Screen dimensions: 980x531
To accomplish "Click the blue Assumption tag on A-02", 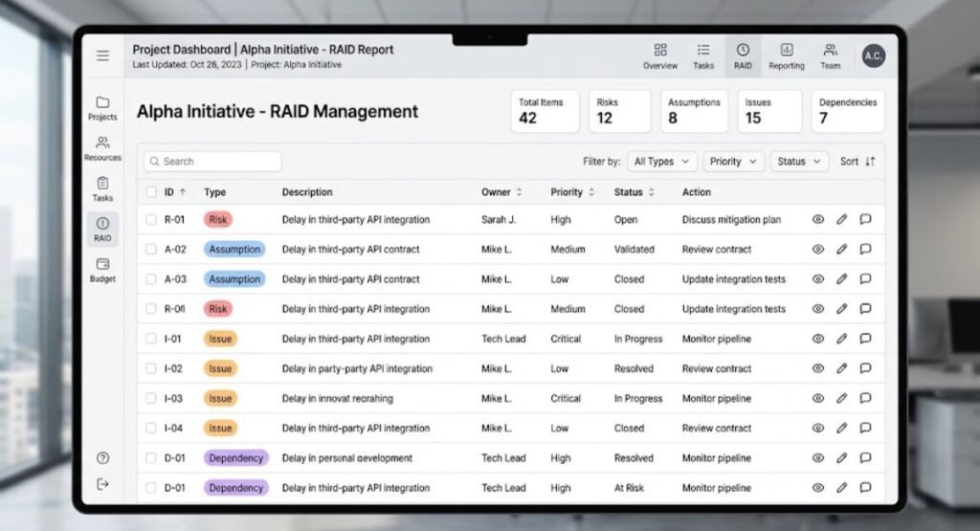I will click(234, 250).
